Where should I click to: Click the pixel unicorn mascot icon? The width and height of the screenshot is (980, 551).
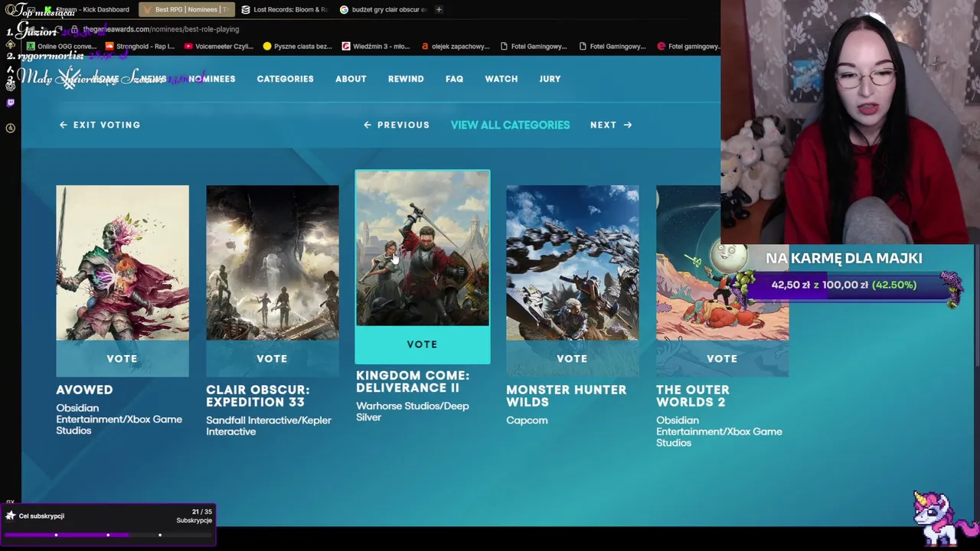(x=945, y=519)
